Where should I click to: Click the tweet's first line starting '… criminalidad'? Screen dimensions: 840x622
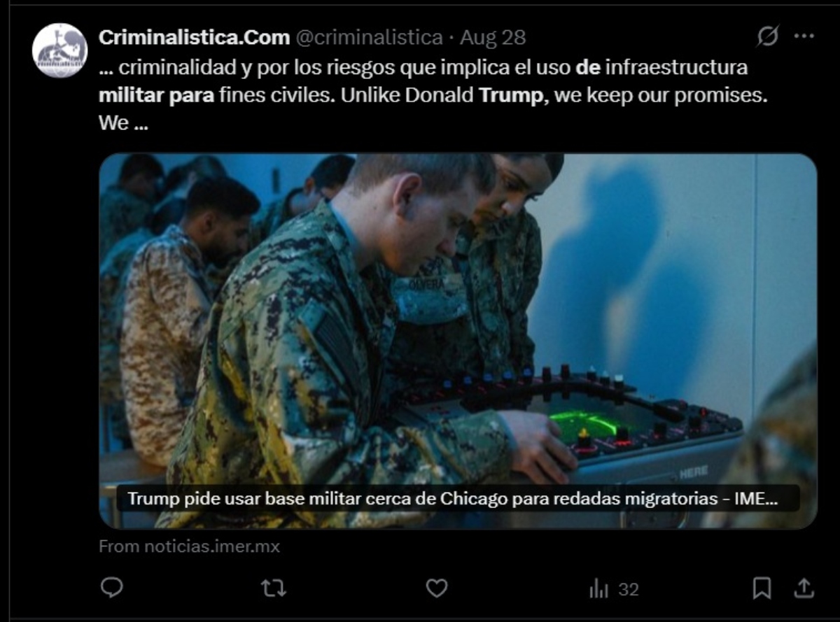pyautogui.click(x=423, y=68)
